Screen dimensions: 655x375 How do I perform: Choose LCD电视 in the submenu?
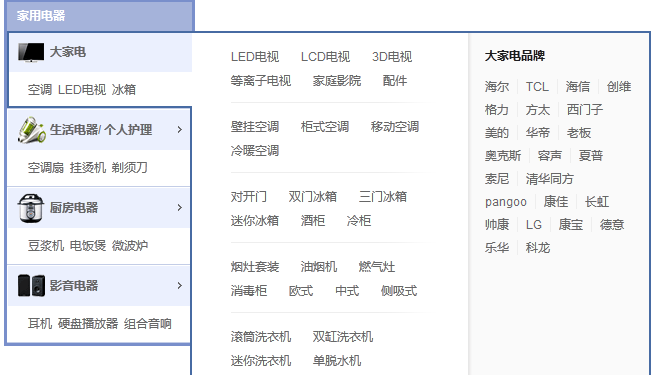click(325, 56)
